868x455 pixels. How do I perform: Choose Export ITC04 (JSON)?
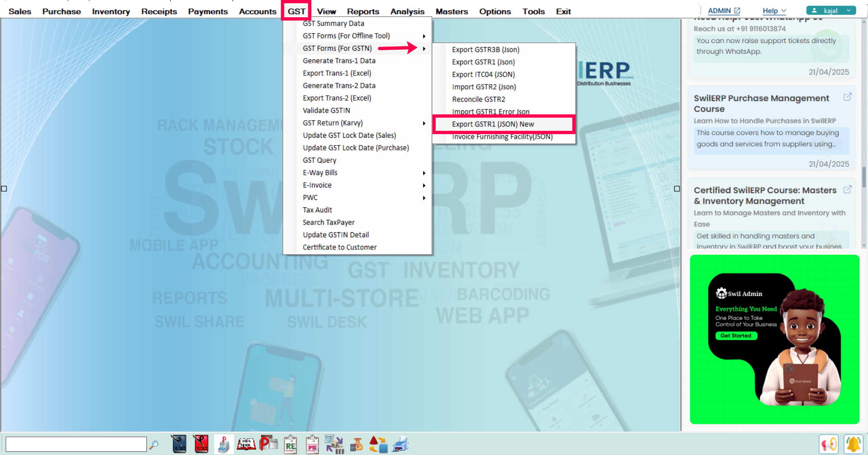483,75
